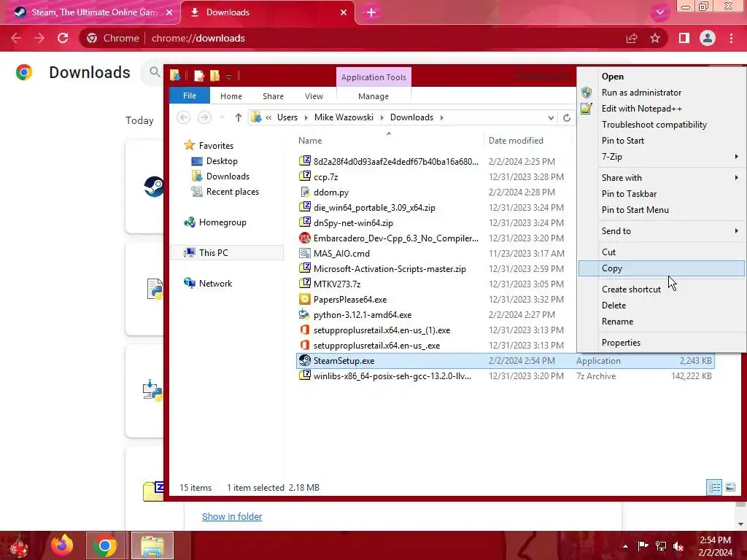This screenshot has width=747, height=560.
Task: Click the Chrome reload page icon
Action: [63, 38]
